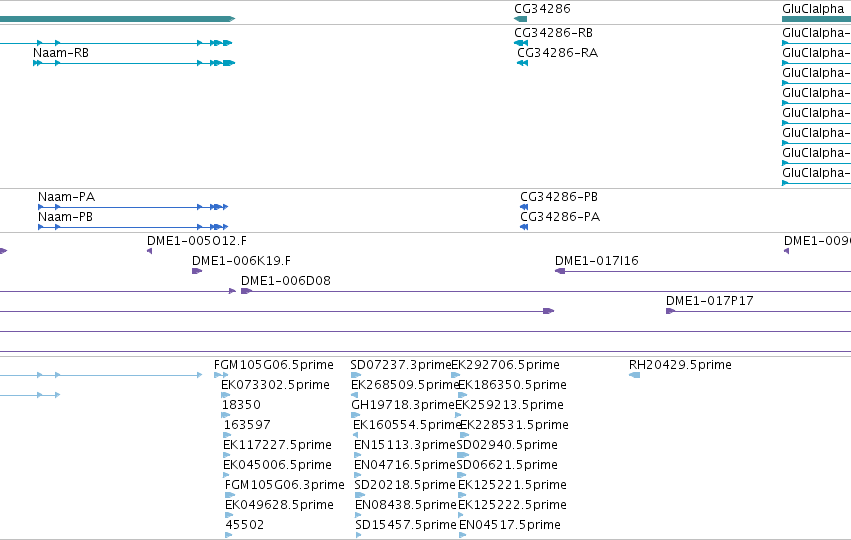851x540 pixels.
Task: Click the GluClalpha gene bar
Action: pyautogui.click(x=816, y=19)
